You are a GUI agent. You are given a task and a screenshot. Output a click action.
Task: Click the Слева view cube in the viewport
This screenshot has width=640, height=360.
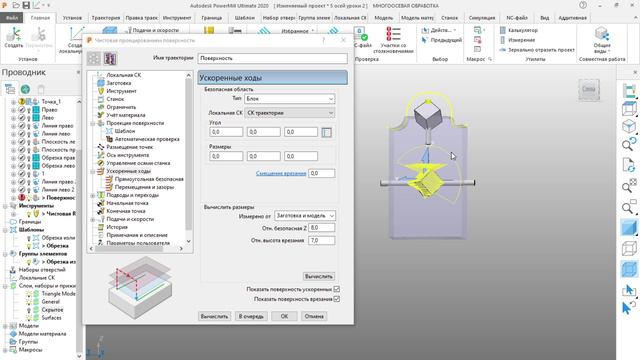pos(589,89)
